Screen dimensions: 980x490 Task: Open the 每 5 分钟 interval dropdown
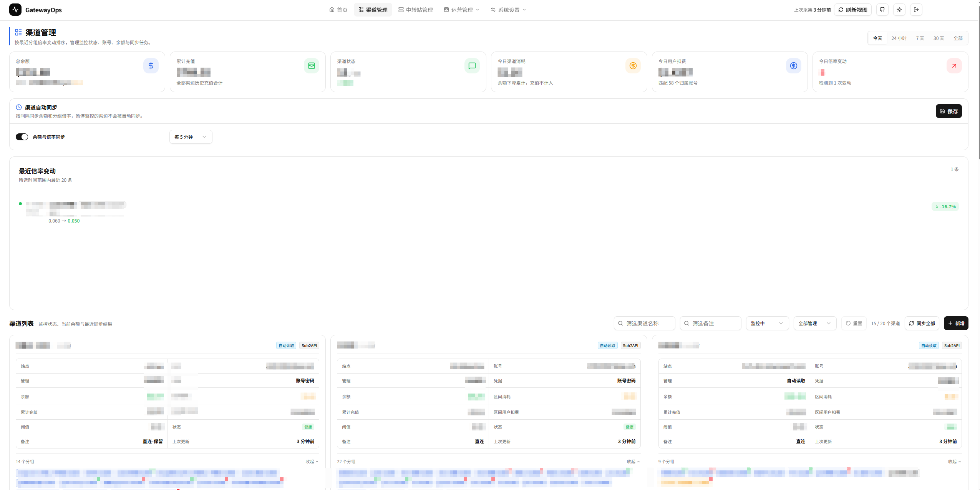pos(191,137)
